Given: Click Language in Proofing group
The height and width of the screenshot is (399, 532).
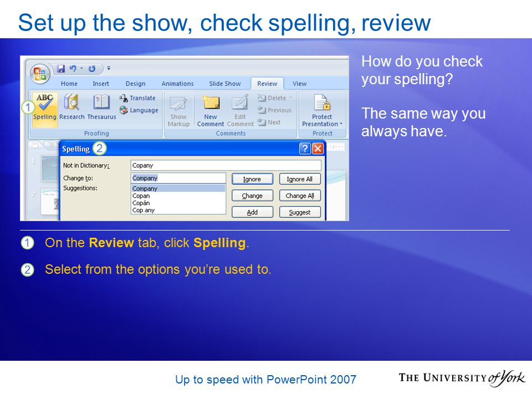Looking at the screenshot, I should coord(139,110).
